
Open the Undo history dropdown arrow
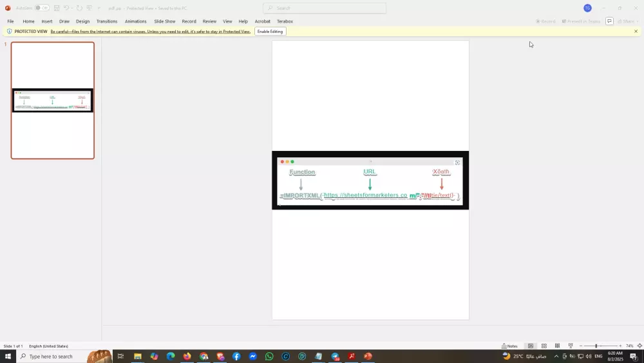[72, 8]
